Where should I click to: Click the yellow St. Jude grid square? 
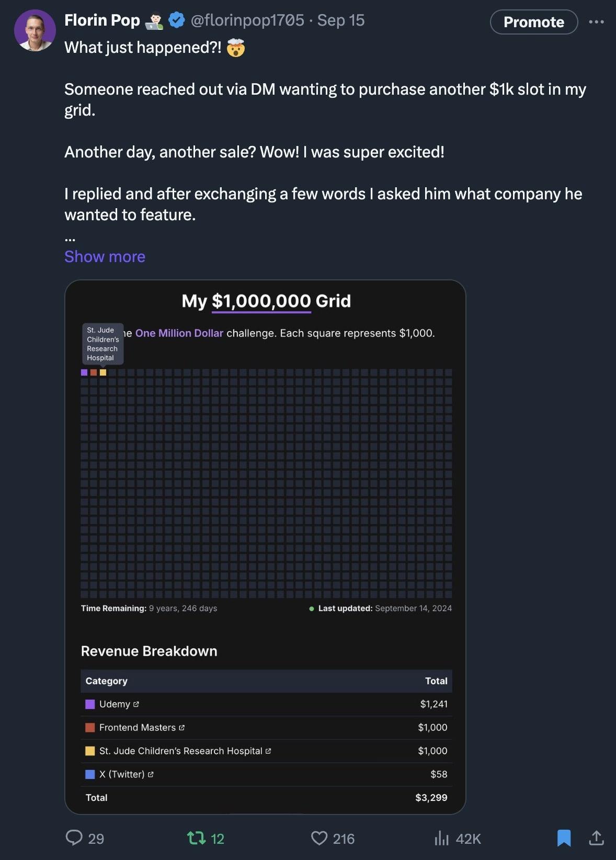103,372
